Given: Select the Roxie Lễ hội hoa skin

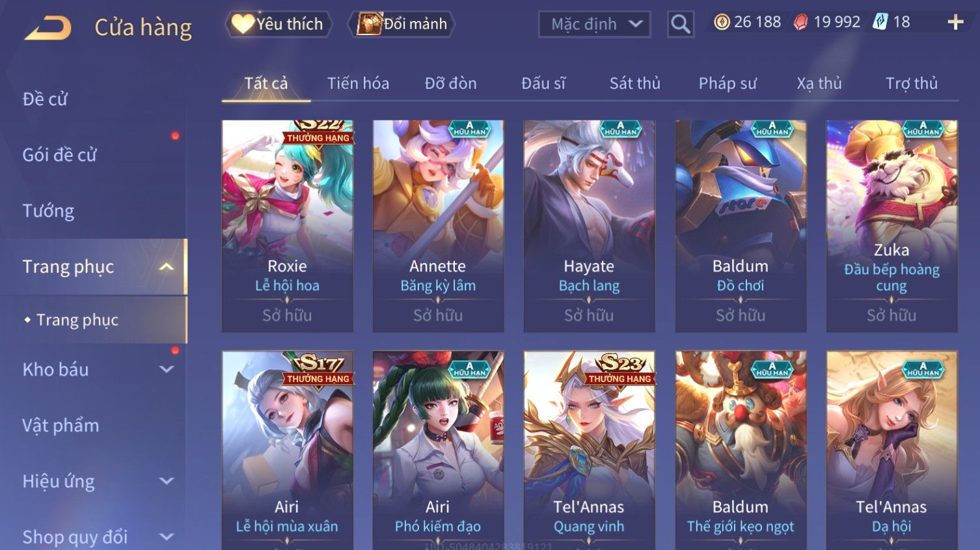Looking at the screenshot, I should tap(287, 226).
